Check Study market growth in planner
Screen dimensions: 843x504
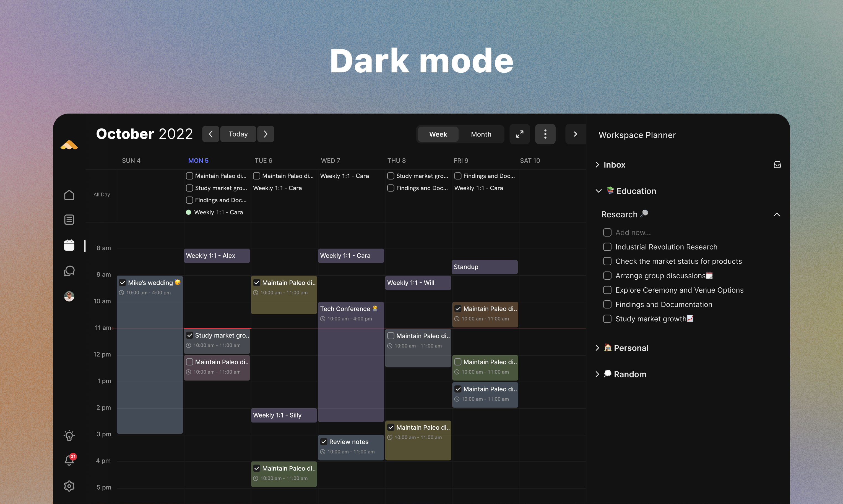(607, 319)
